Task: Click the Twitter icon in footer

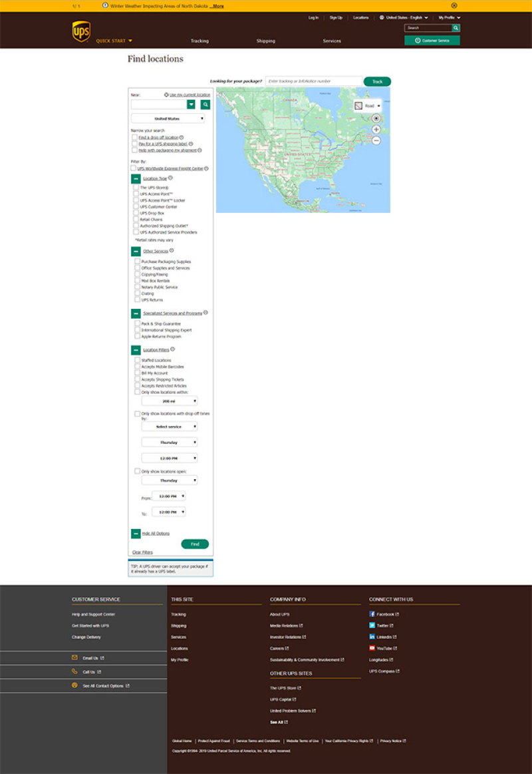Action: click(372, 626)
